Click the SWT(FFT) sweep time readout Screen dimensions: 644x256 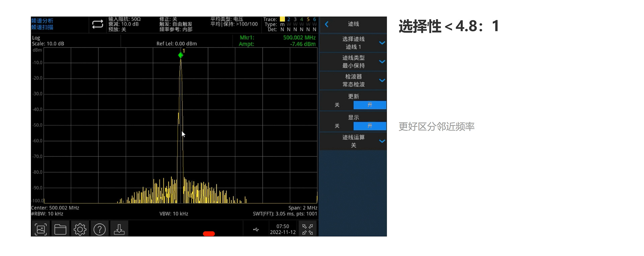285,214
